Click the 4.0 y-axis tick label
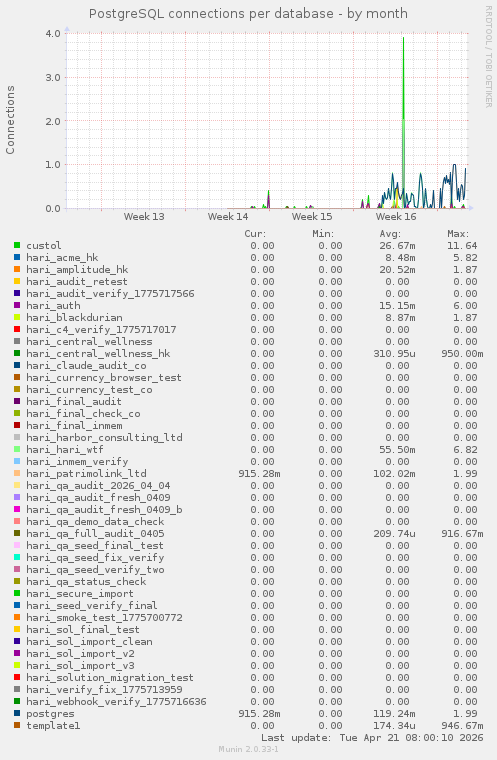Image resolution: width=497 pixels, height=760 pixels. point(53,33)
